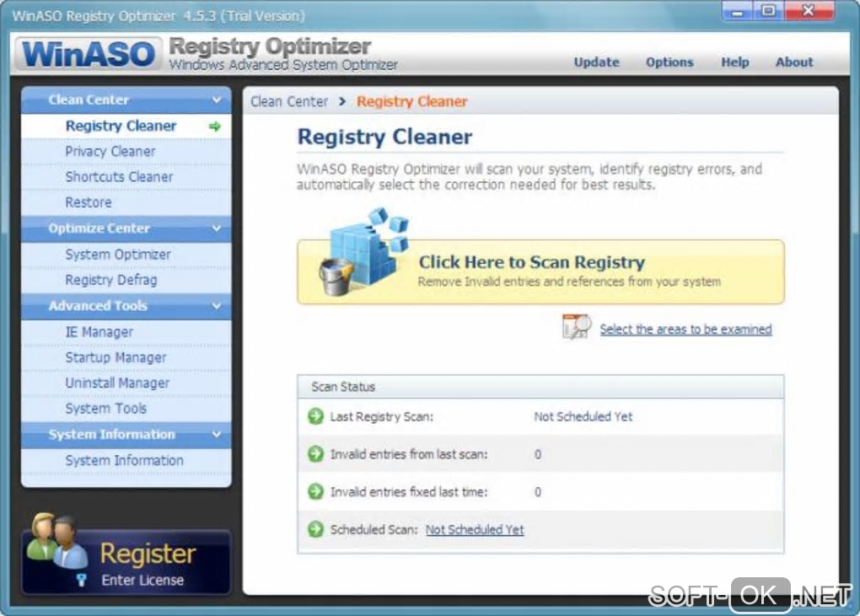Open the Help menu
860x616 pixels.
735,62
